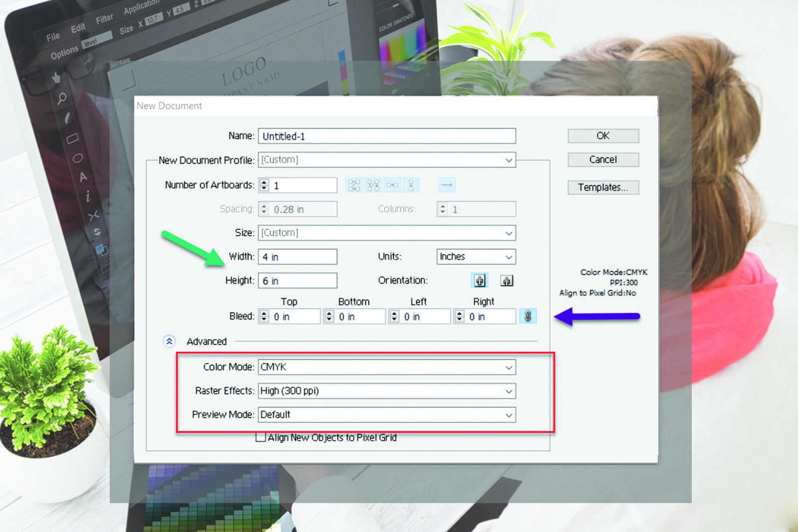Viewport: 798px width, 532px height.
Task: Open the Units dropdown showing Inches
Action: click(476, 257)
